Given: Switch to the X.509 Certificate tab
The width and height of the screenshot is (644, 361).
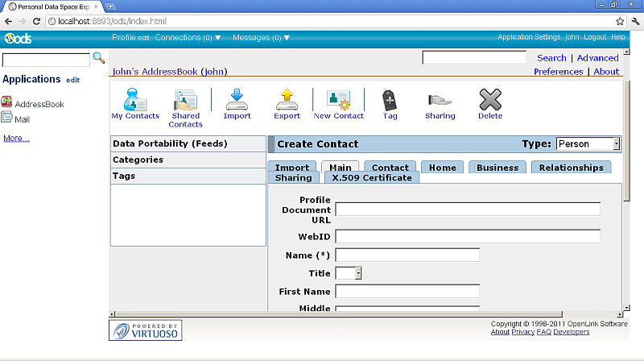Looking at the screenshot, I should click(371, 177).
